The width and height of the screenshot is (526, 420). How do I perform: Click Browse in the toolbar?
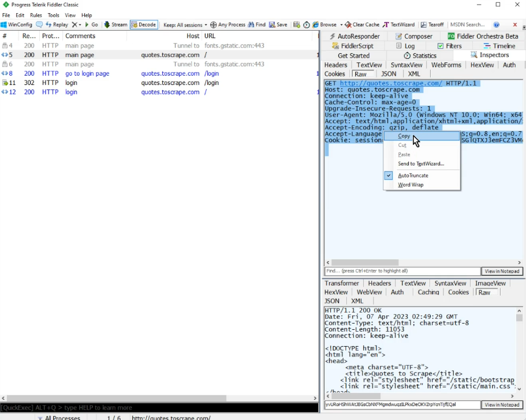coord(324,24)
